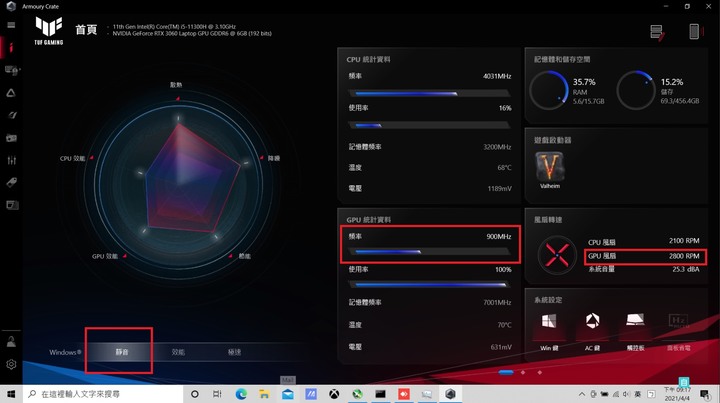Click the 散熱 label atop radar chart
Image resolution: width=720 pixels, height=403 pixels.
176,85
